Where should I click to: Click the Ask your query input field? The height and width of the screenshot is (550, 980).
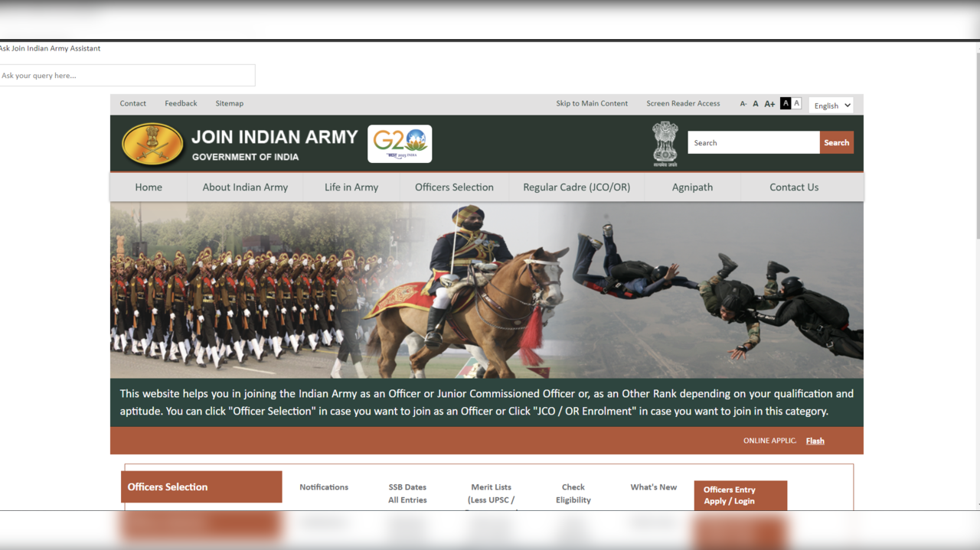click(127, 75)
